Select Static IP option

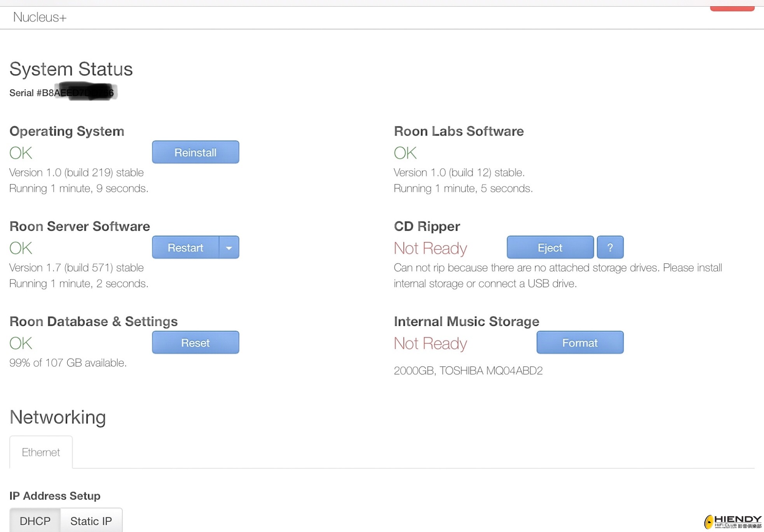coord(91,521)
